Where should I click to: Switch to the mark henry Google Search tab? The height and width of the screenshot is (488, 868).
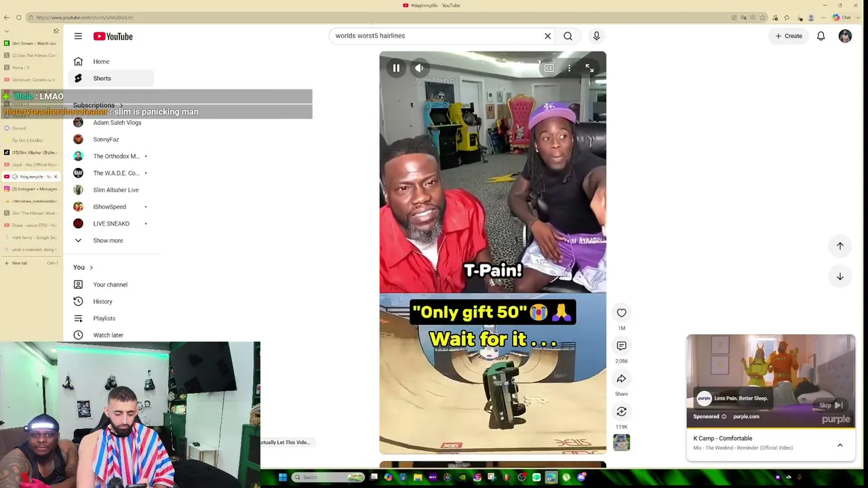31,238
